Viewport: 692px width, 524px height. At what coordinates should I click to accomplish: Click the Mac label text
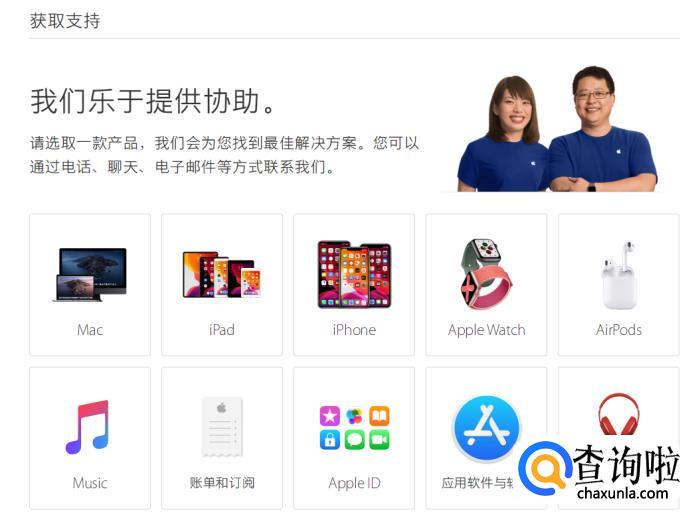90,330
